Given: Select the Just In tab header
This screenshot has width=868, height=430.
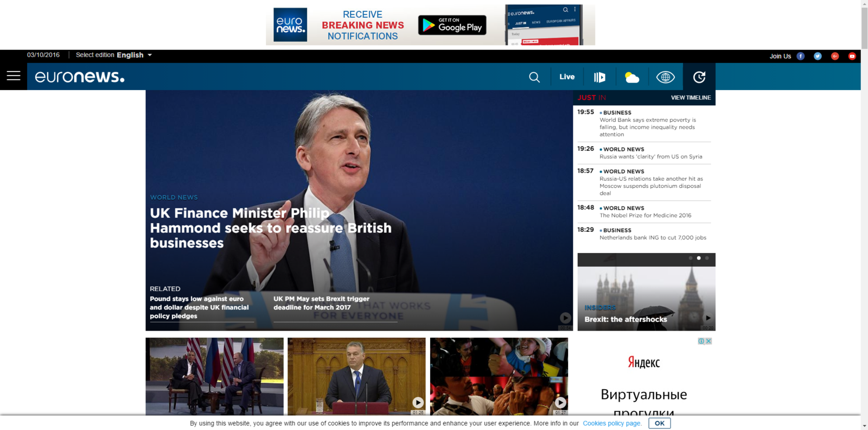Looking at the screenshot, I should (x=592, y=98).
